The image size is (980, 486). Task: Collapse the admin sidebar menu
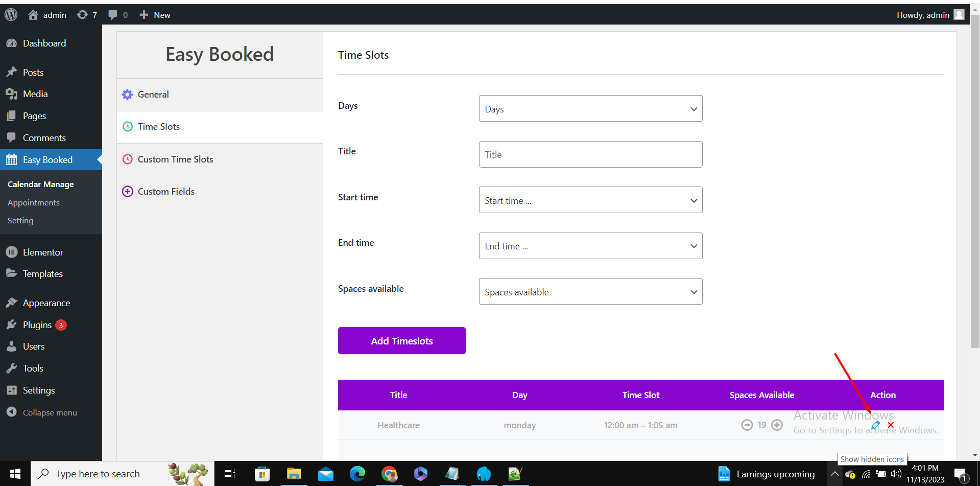click(x=42, y=412)
